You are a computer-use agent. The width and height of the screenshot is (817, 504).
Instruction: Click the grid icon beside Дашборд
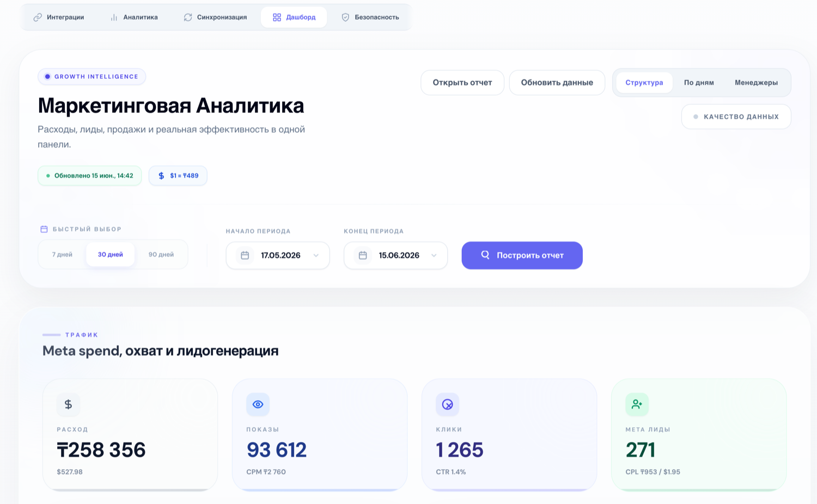coord(277,17)
